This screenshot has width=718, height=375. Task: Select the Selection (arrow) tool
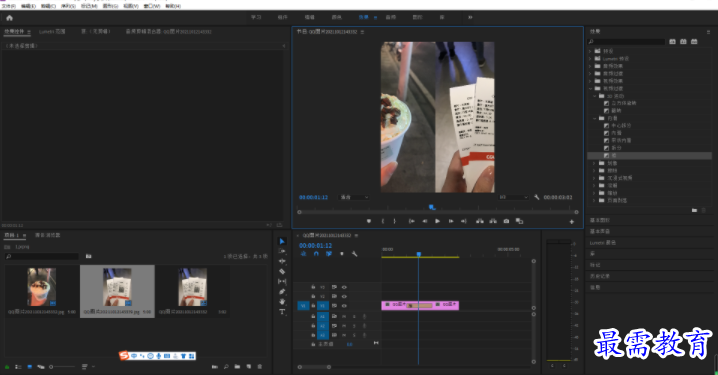(282, 241)
